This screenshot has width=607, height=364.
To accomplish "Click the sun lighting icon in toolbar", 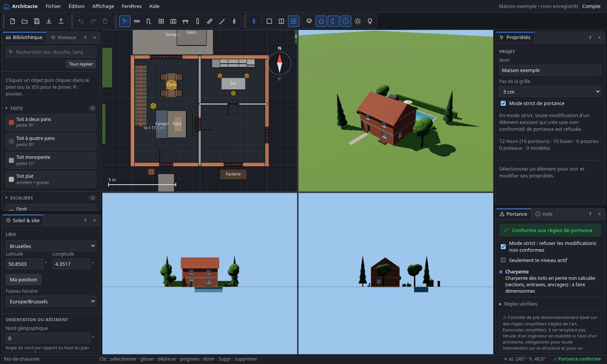I will (358, 21).
